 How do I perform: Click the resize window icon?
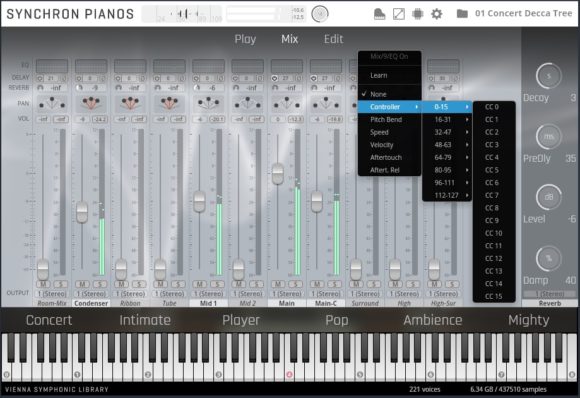coord(398,14)
